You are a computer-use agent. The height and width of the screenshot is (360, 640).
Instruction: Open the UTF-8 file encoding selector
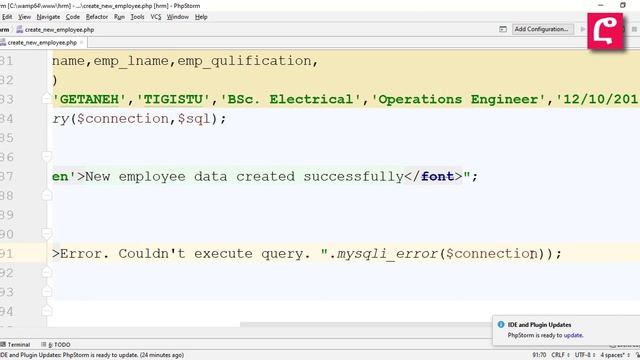coord(584,355)
